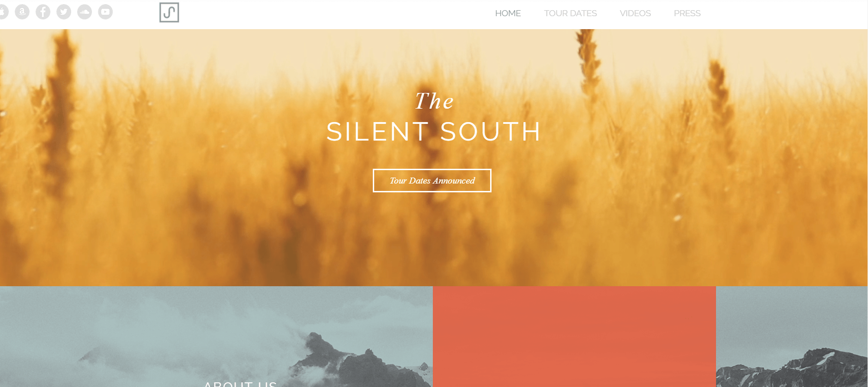Open the Apple Music social icon
Viewport: 868px width, 387px height.
coord(3,12)
